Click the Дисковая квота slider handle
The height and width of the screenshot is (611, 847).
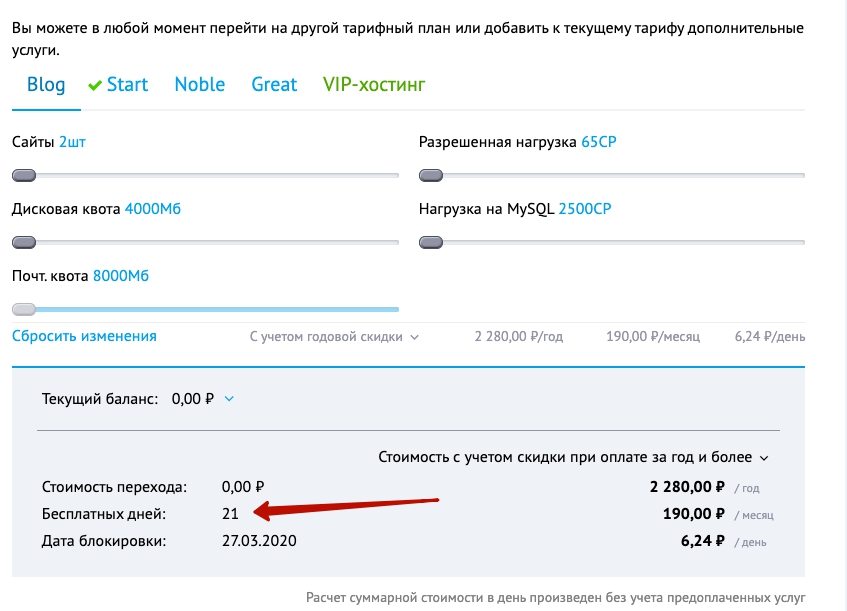(24, 243)
